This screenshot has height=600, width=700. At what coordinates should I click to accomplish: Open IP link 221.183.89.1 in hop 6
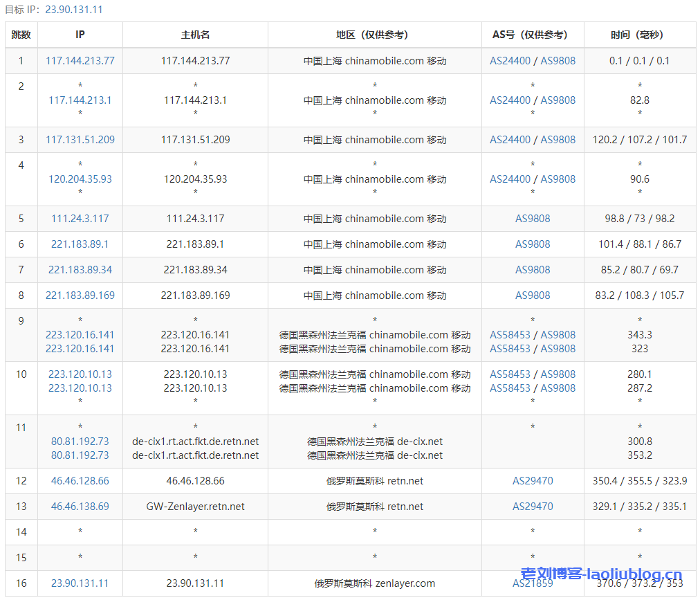point(80,244)
